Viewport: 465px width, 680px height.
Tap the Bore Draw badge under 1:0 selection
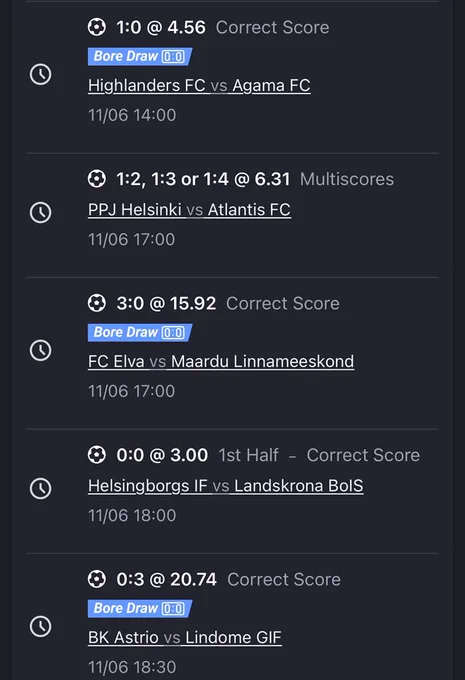click(140, 56)
